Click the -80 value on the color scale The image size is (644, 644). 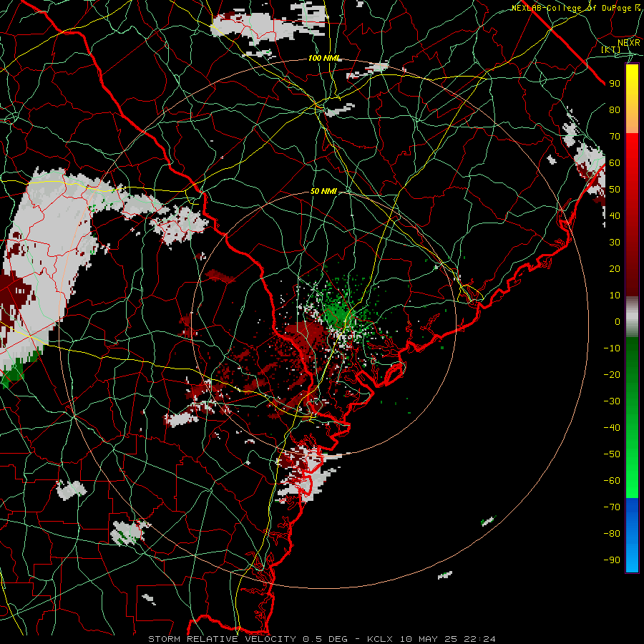612,534
